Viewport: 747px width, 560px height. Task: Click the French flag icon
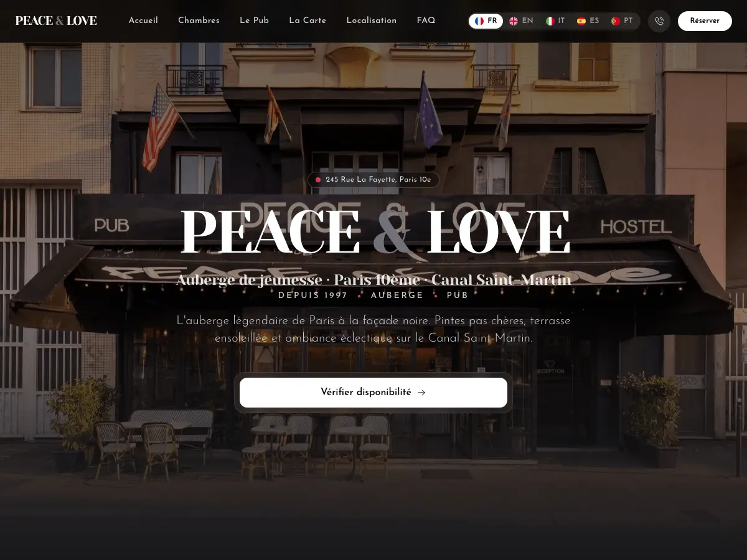point(479,21)
